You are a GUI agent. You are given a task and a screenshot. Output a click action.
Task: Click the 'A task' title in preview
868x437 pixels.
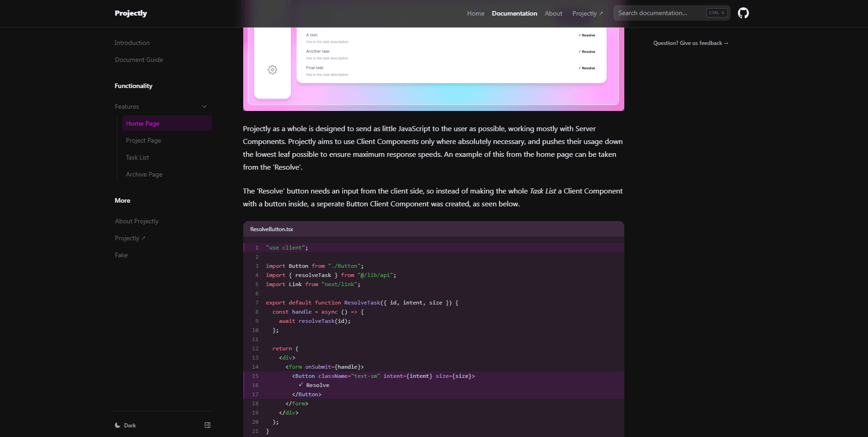coord(312,35)
